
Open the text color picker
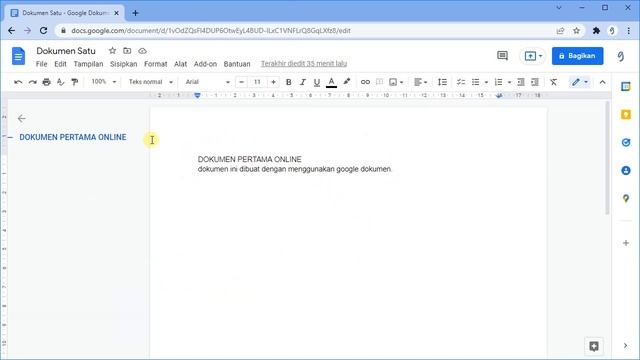[x=331, y=82]
